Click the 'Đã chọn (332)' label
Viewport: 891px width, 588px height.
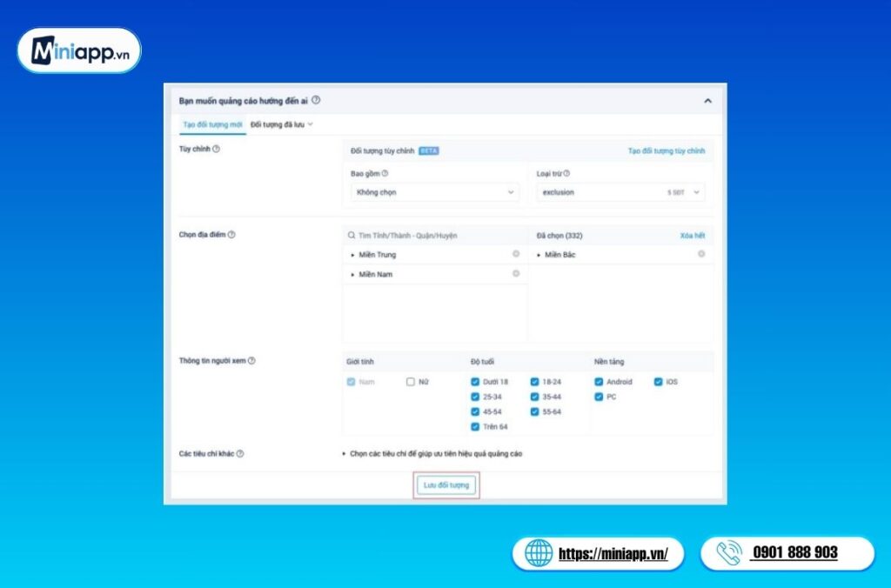pyautogui.click(x=559, y=236)
